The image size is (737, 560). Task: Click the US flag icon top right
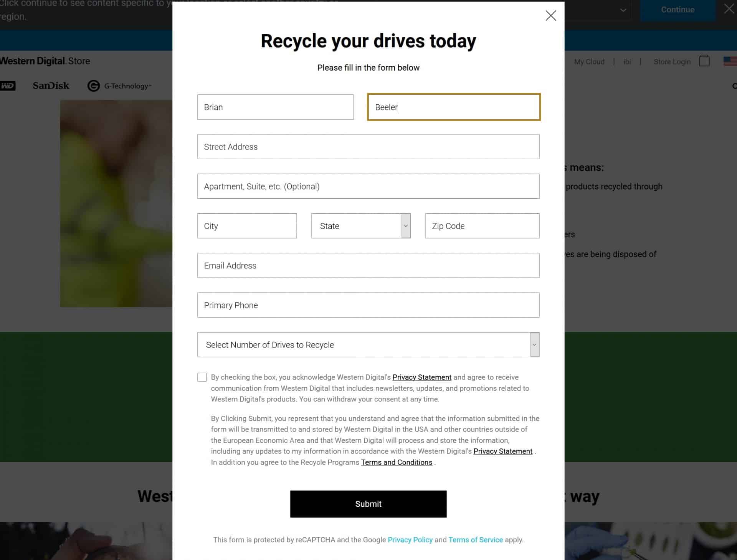click(x=730, y=61)
